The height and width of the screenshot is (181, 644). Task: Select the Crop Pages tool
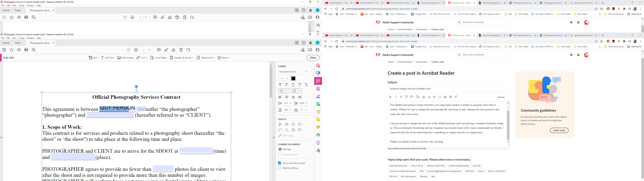click(x=158, y=58)
